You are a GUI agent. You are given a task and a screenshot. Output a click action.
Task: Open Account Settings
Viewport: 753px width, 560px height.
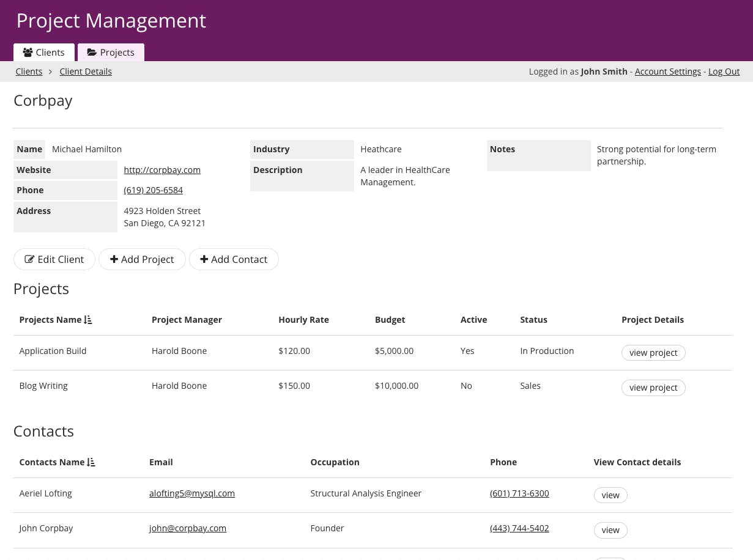[x=667, y=72]
